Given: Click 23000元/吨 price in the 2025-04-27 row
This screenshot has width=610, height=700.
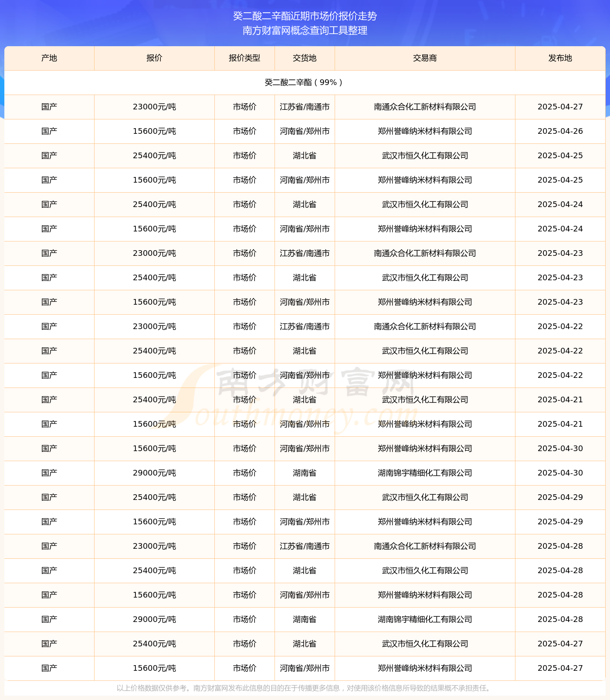Looking at the screenshot, I should [x=154, y=107].
